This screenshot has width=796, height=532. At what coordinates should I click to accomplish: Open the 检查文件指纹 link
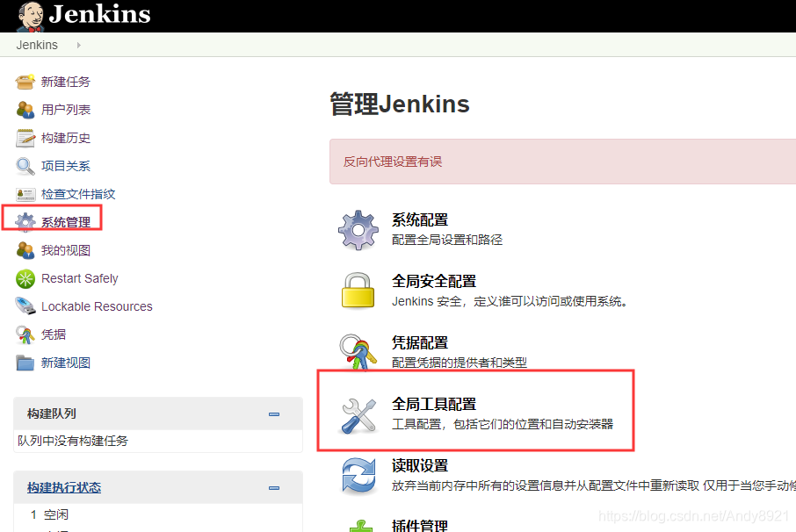[78, 194]
